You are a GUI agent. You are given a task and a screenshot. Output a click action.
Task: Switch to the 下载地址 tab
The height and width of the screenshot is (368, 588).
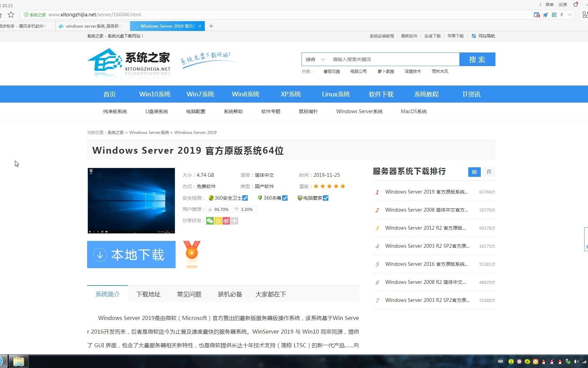point(148,294)
